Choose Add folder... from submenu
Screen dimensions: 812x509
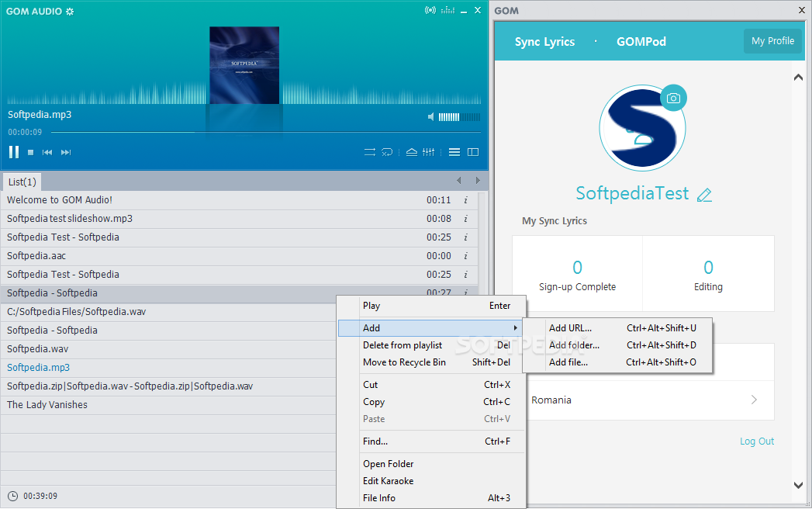pyautogui.click(x=617, y=345)
